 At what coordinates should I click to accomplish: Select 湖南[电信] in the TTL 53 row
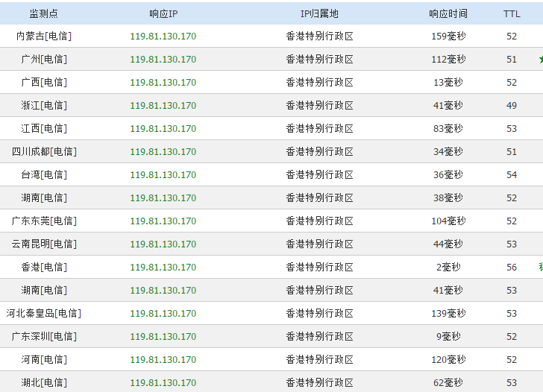(x=43, y=290)
